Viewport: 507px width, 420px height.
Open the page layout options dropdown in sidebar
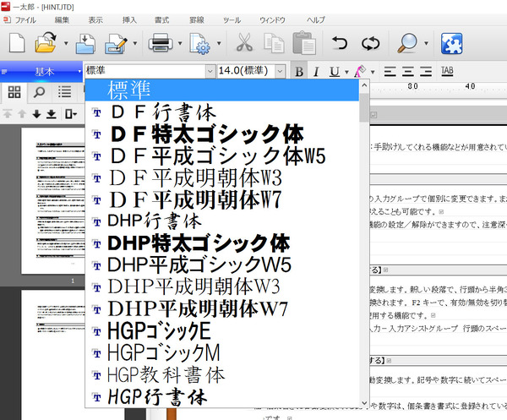pos(70,114)
